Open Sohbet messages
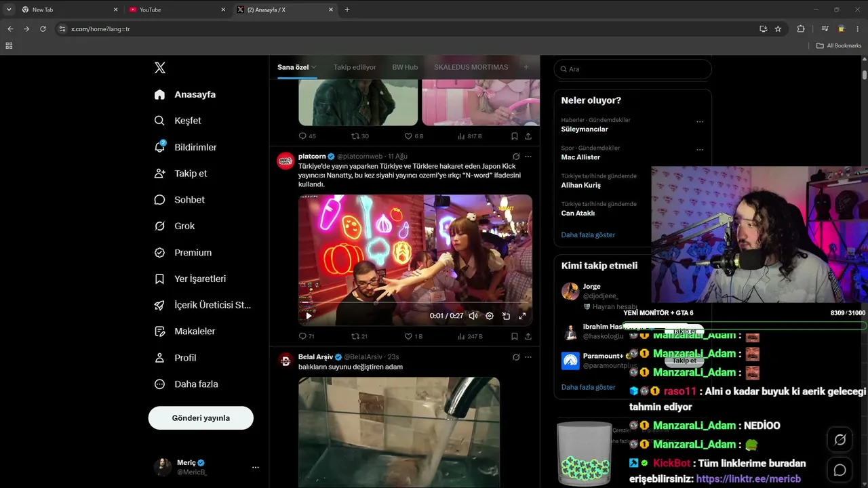This screenshot has width=868, height=488. click(x=179, y=200)
